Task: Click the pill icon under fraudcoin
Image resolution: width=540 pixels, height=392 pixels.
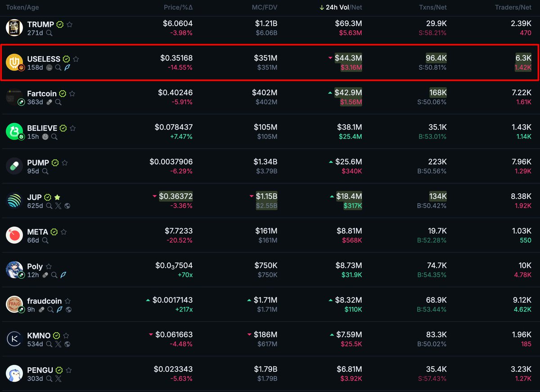Action: click(41, 310)
